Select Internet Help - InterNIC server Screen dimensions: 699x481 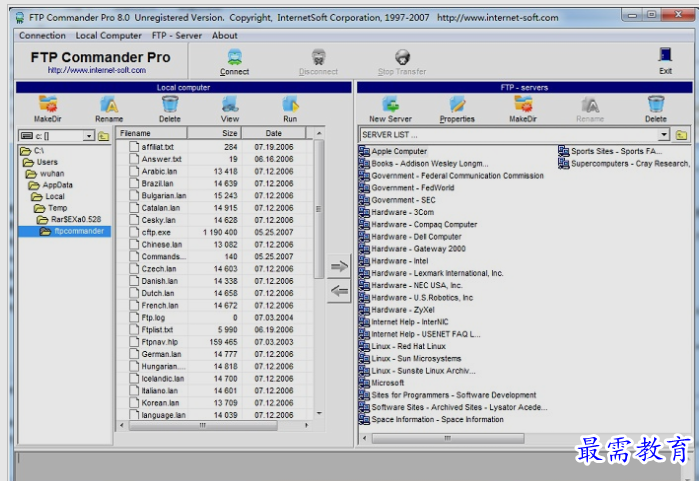pos(404,322)
